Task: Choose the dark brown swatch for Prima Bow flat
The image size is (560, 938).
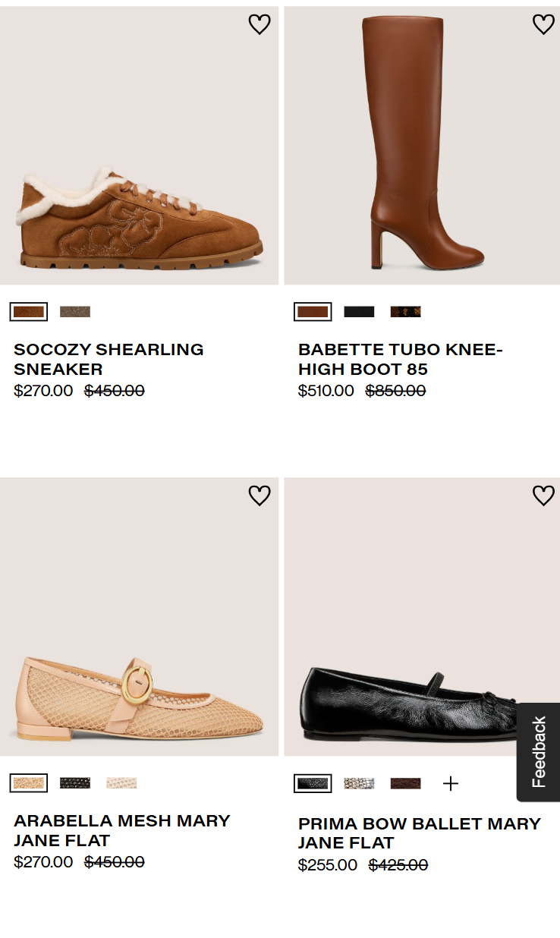Action: [x=405, y=783]
